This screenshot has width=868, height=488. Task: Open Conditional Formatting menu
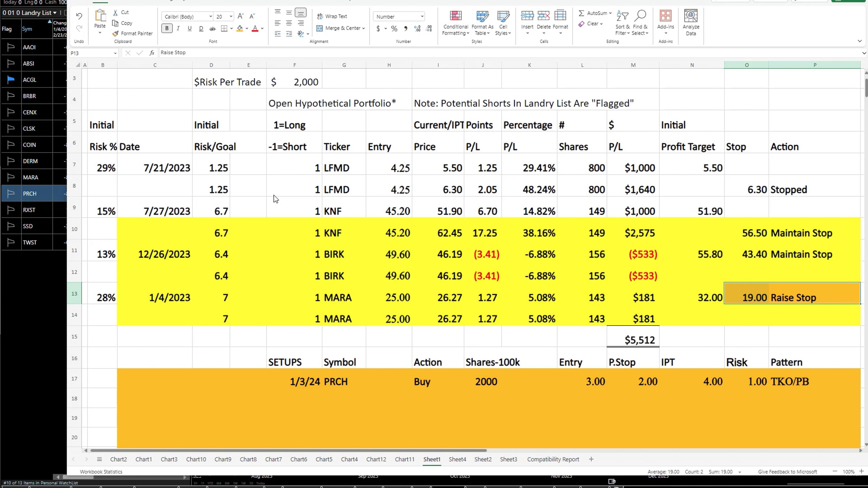coord(456,23)
